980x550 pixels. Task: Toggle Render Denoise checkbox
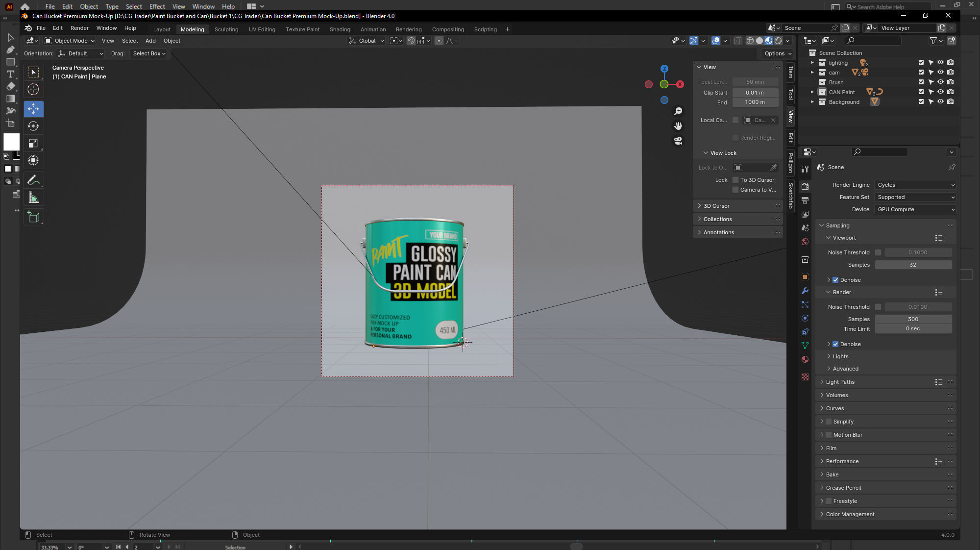click(x=835, y=344)
